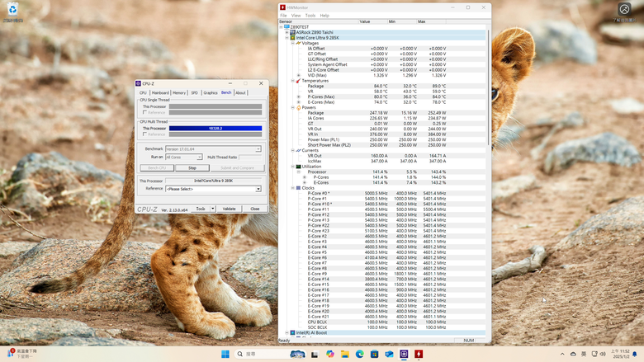Click the HWMonitor vertical scrollbar

point(488,87)
